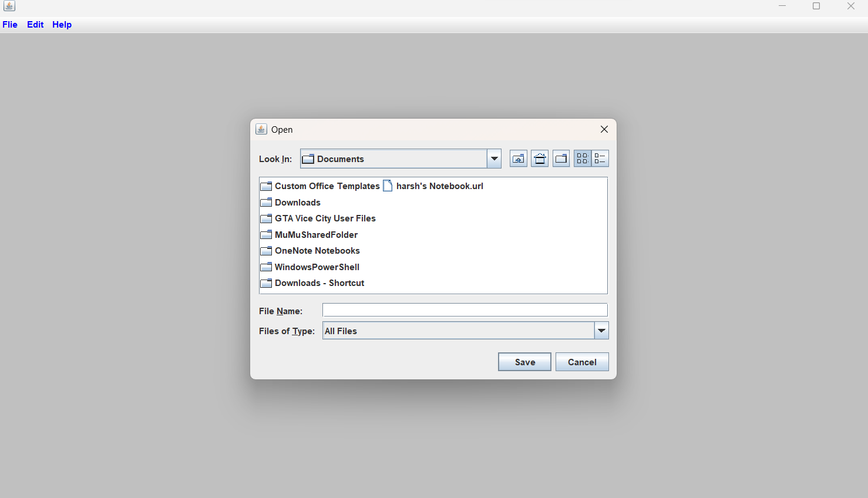Click the Home folder icon
Screen dimensions: 868x498
tap(539, 158)
